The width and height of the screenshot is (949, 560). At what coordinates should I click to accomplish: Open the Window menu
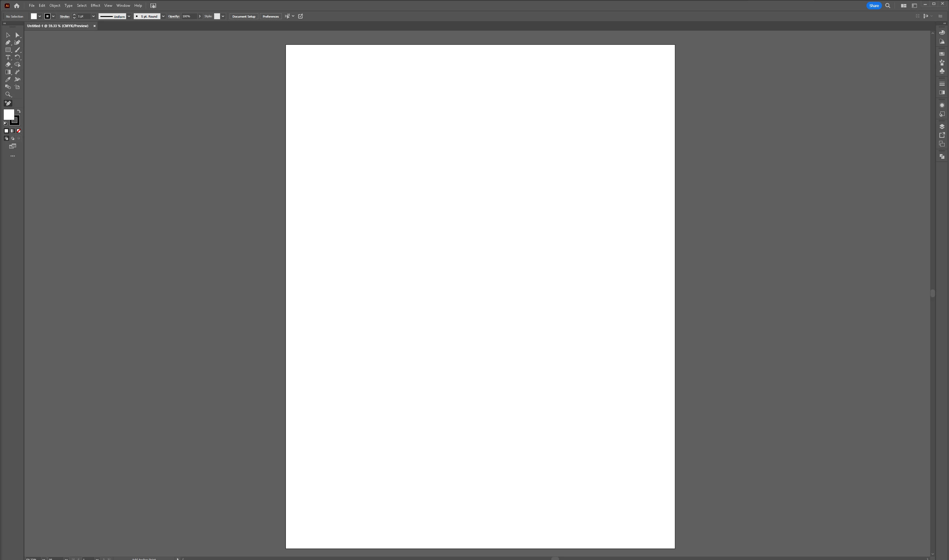[123, 6]
